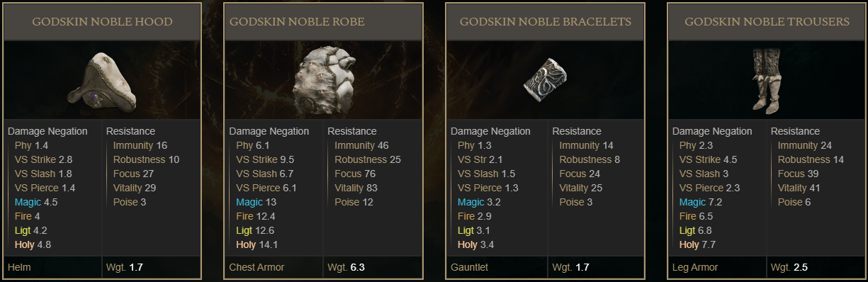The height and width of the screenshot is (282, 868).
Task: Open the Chest Armor category link
Action: [x=256, y=267]
